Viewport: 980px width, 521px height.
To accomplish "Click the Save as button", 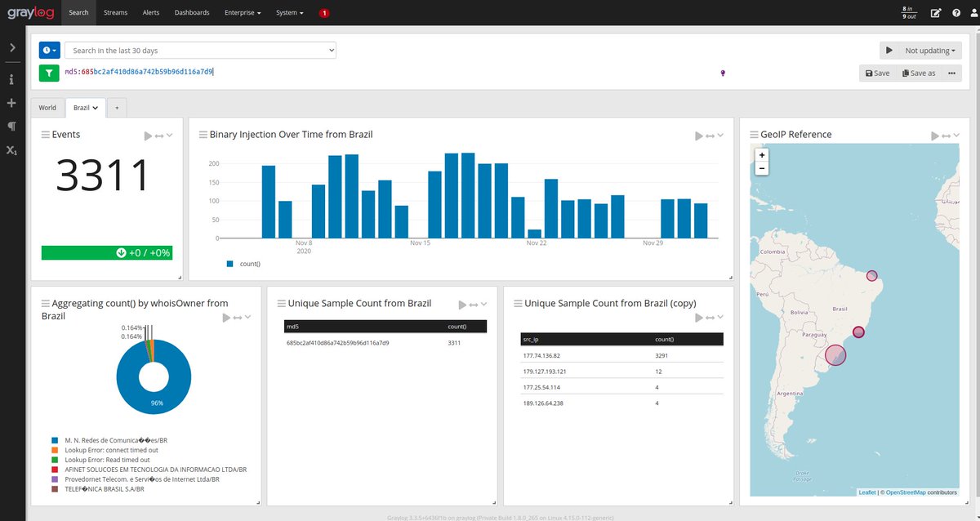I will pos(919,73).
